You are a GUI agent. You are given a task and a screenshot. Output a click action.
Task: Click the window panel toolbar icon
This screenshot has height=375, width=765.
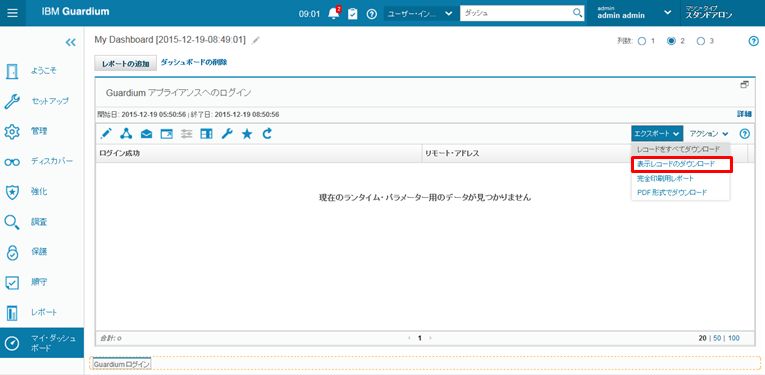(167, 134)
